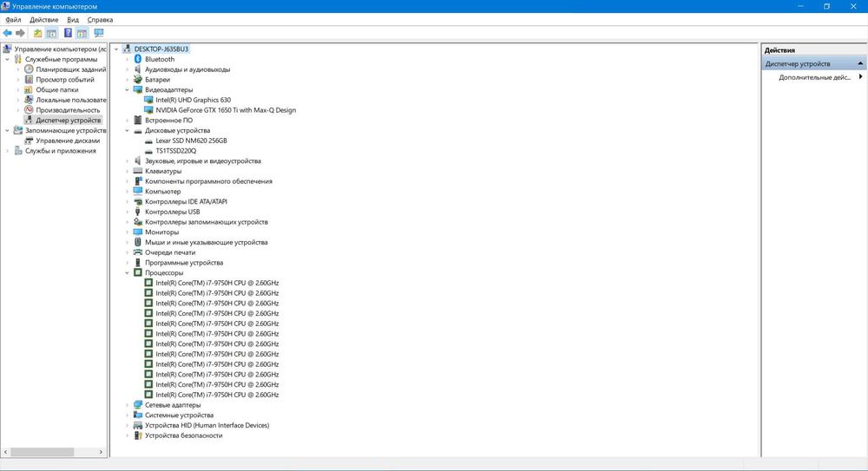
Task: Click the NVIDIA GeForce GTX 1650 Ti icon
Action: click(148, 110)
